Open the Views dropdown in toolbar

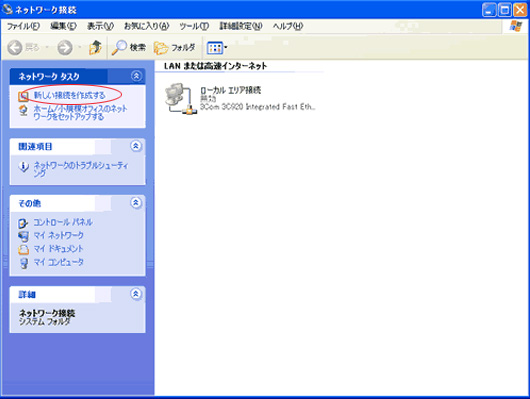217,48
